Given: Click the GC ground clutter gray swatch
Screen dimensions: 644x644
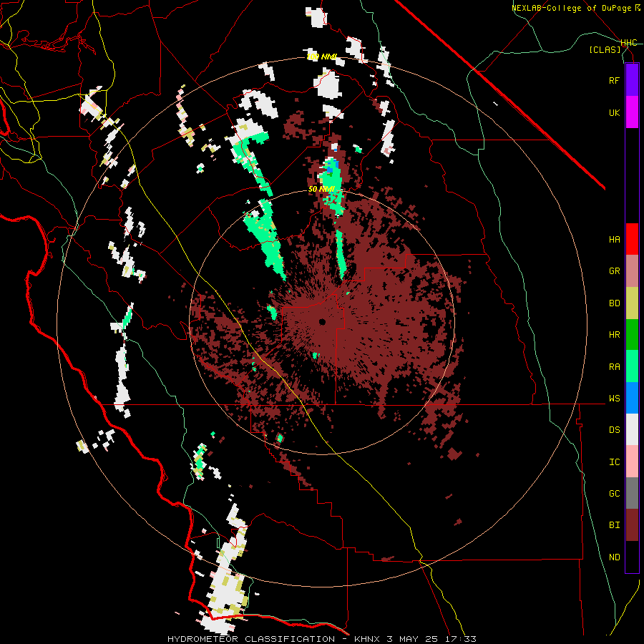Looking at the screenshot, I should [x=632, y=493].
